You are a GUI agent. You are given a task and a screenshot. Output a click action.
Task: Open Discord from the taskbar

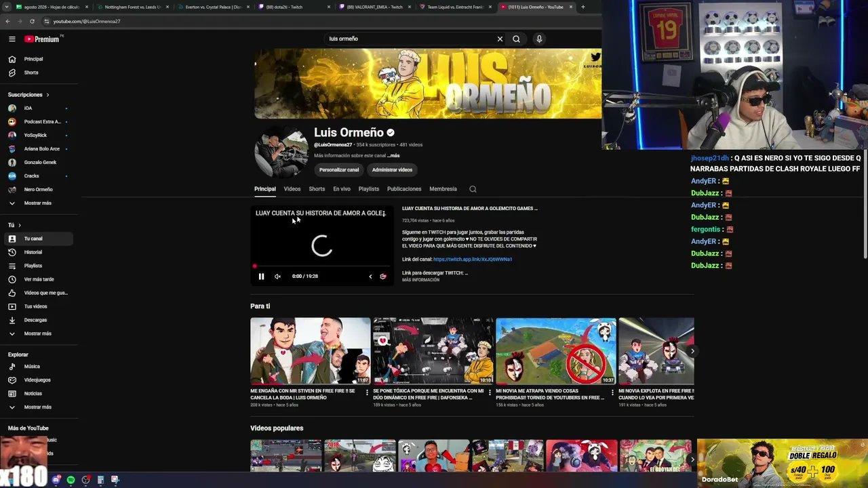[56, 480]
